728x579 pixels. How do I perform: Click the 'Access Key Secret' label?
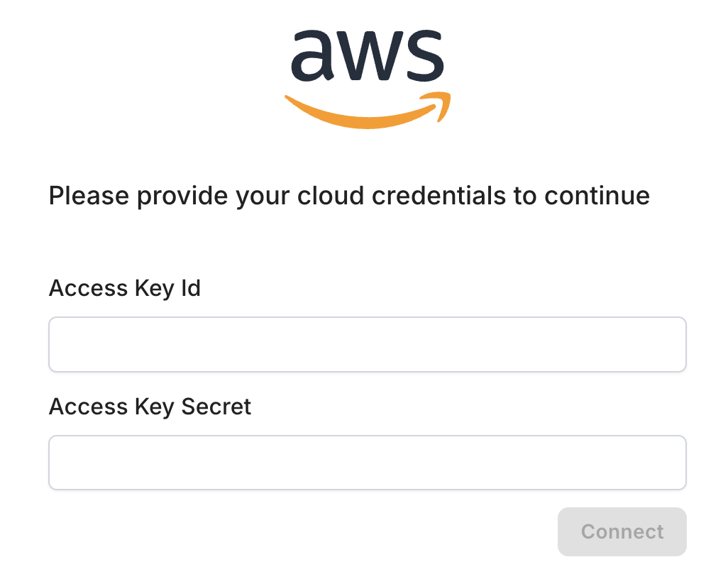[x=150, y=407]
